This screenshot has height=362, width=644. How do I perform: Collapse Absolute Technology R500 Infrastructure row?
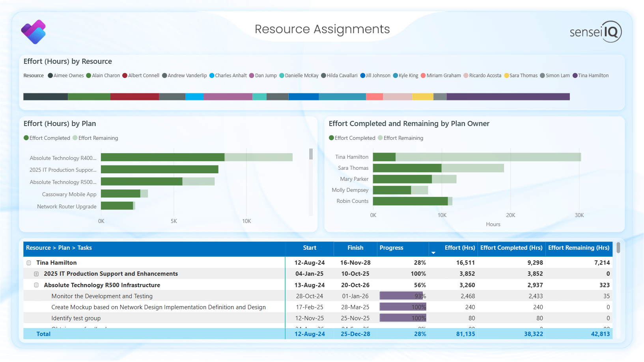(36, 285)
